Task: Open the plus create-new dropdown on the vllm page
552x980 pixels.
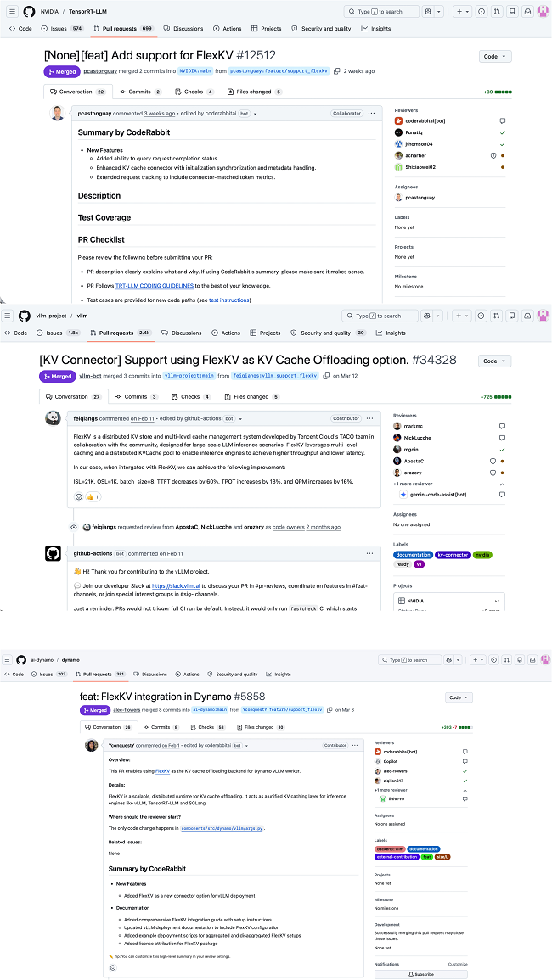Action: [460, 316]
